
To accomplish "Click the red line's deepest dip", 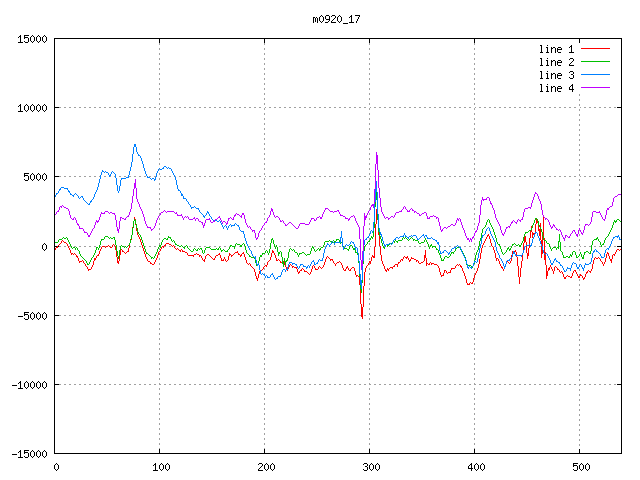I will [x=362, y=317].
